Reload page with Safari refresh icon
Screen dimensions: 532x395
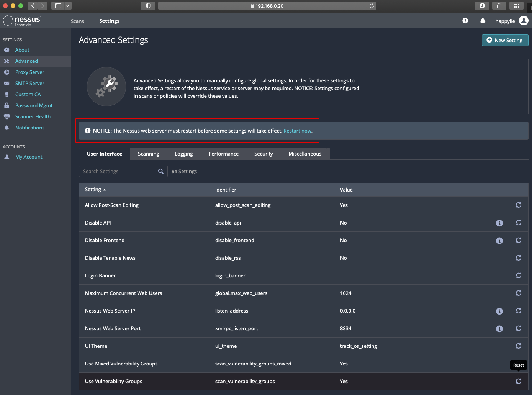[372, 6]
